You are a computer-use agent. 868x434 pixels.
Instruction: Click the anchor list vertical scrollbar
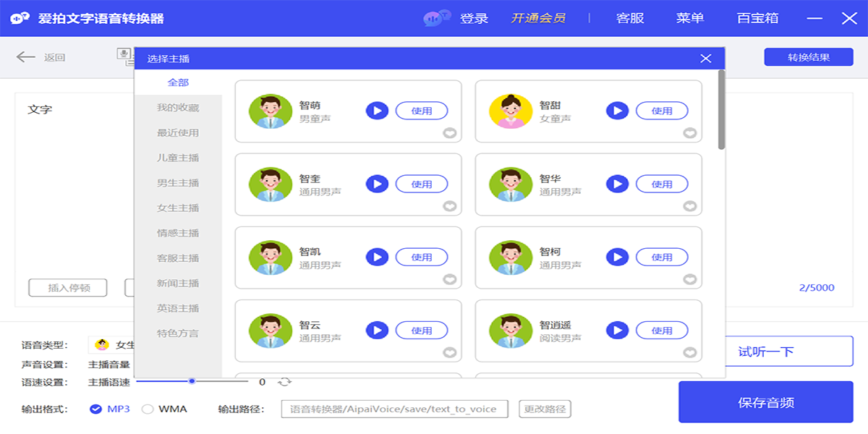tap(721, 110)
